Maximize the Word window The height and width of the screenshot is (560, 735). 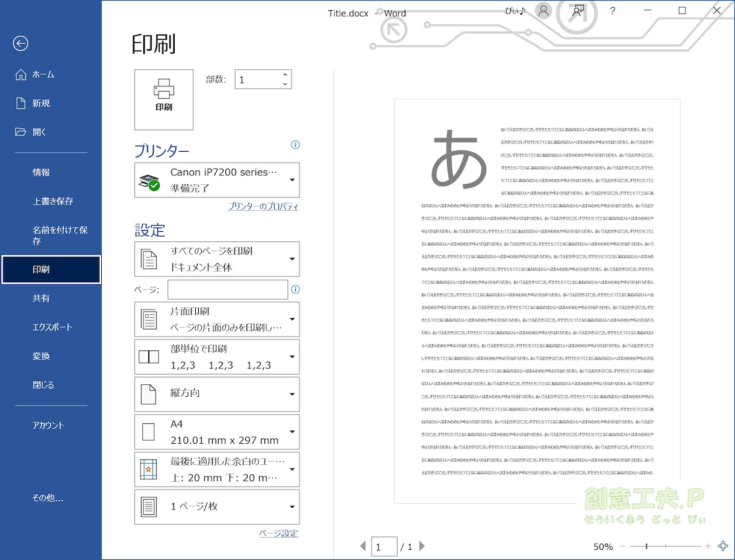point(682,11)
